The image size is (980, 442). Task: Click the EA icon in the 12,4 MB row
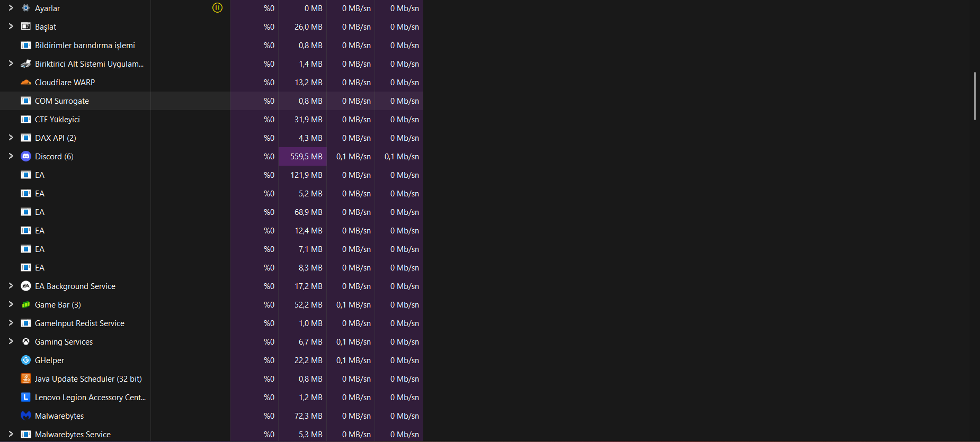pos(25,230)
